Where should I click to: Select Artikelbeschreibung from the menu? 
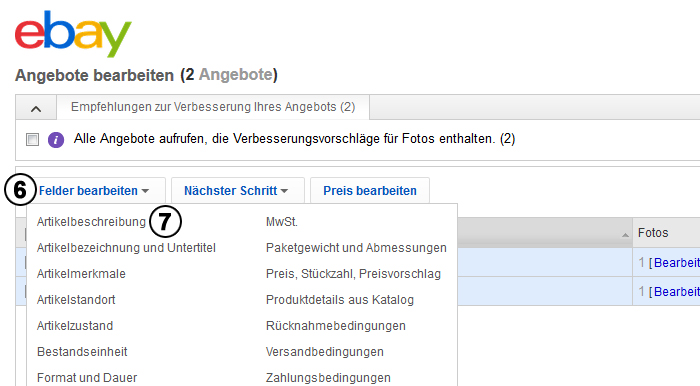pyautogui.click(x=91, y=222)
